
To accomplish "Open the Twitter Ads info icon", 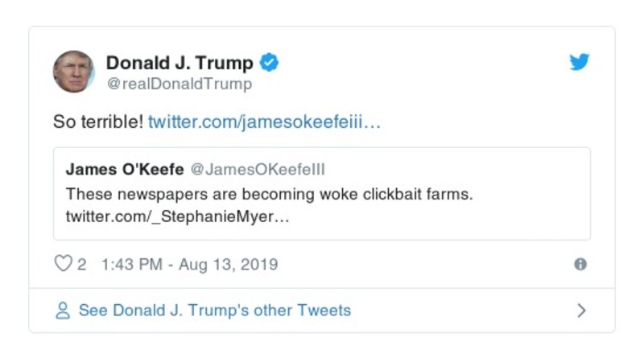I will coord(580,264).
